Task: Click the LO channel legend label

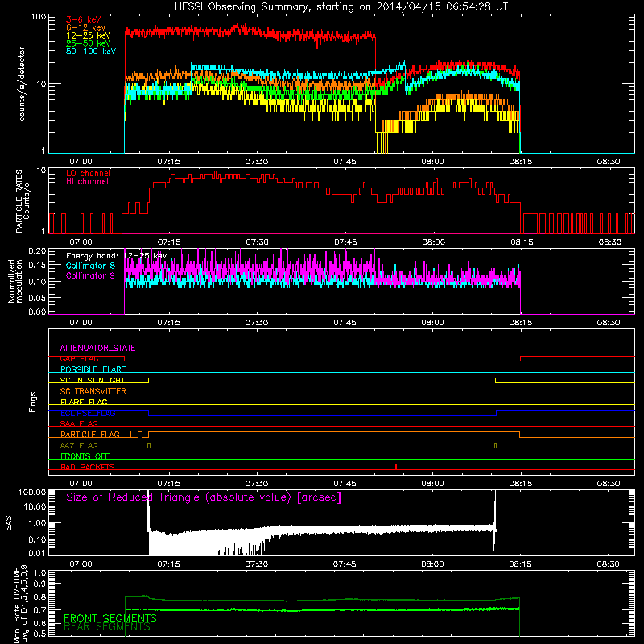Action: coord(89,173)
